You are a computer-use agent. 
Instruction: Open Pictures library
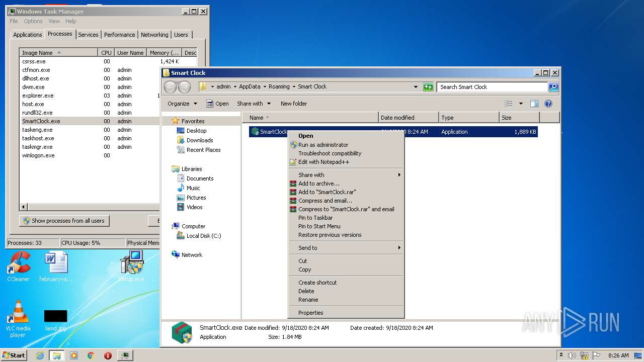tap(196, 198)
